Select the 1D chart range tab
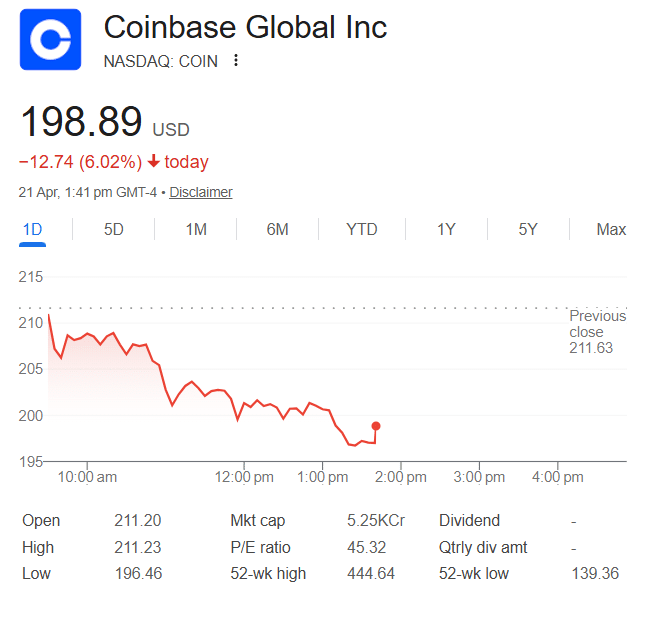The image size is (647, 625). coord(32,229)
